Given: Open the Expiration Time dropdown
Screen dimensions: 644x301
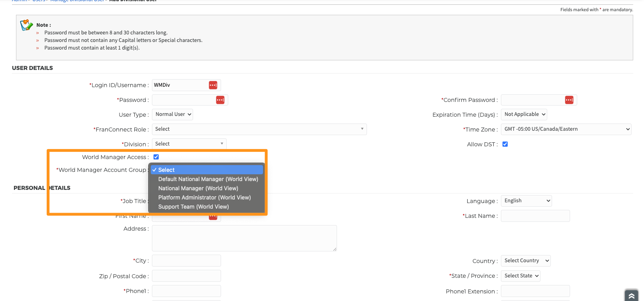Looking at the screenshot, I should coord(524,114).
